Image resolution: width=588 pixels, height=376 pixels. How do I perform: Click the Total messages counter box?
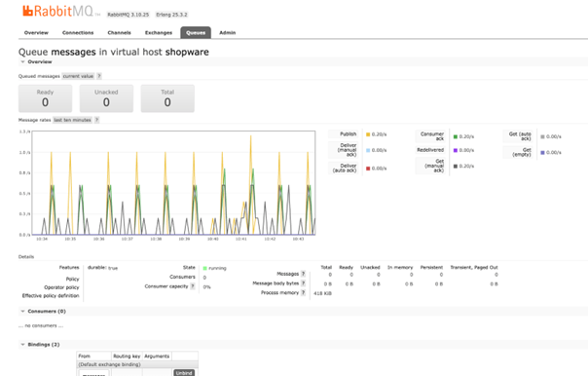pyautogui.click(x=167, y=98)
